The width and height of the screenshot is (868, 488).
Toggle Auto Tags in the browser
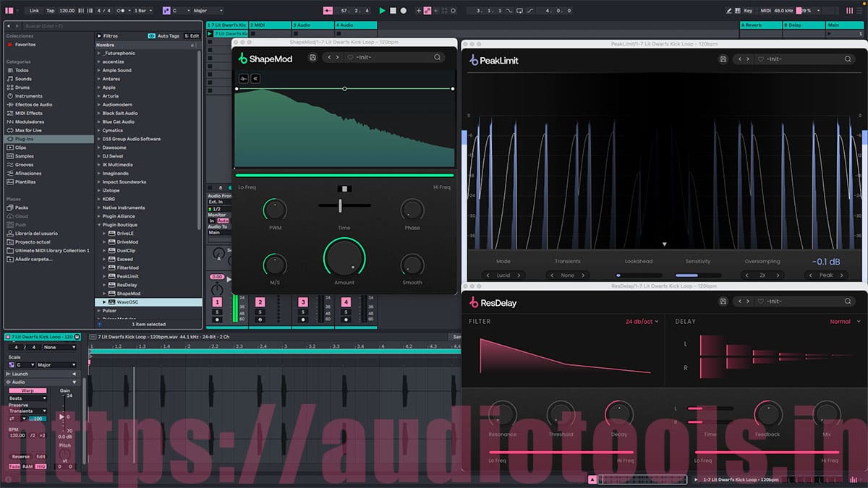coord(164,35)
